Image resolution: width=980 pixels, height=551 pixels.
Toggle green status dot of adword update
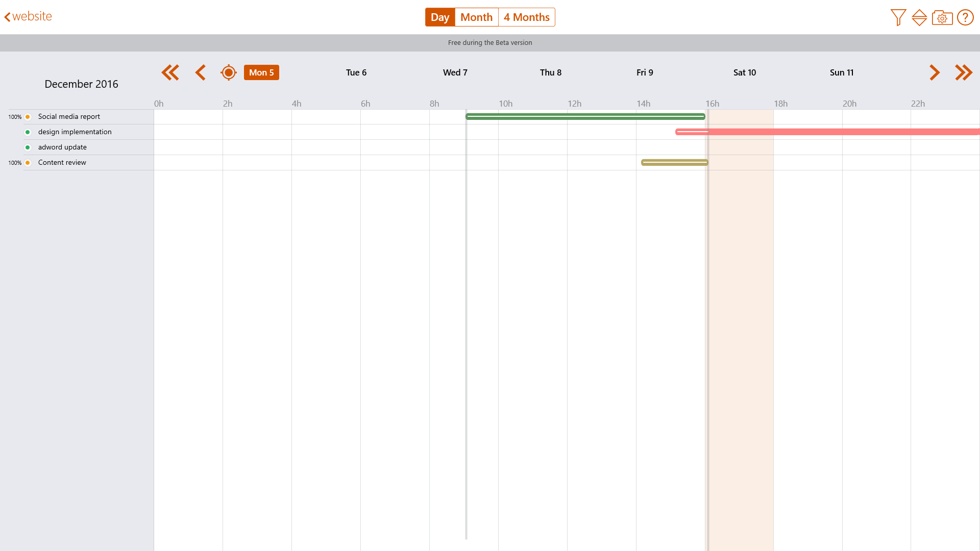click(x=28, y=147)
